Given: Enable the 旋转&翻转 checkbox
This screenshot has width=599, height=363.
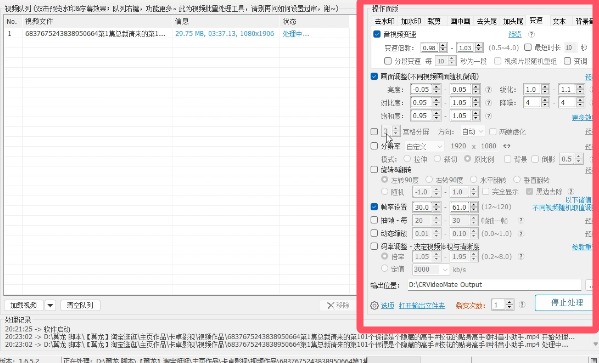Looking at the screenshot, I should point(374,169).
